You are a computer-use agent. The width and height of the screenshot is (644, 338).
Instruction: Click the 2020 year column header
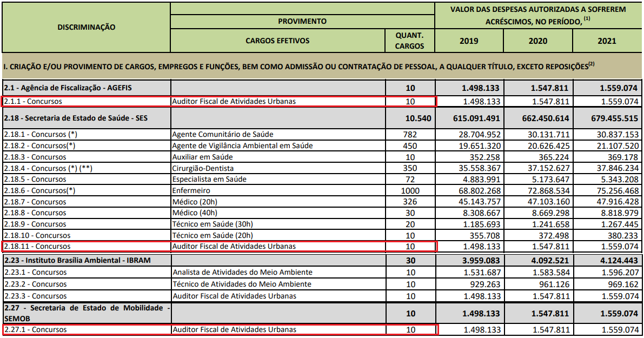(538, 41)
